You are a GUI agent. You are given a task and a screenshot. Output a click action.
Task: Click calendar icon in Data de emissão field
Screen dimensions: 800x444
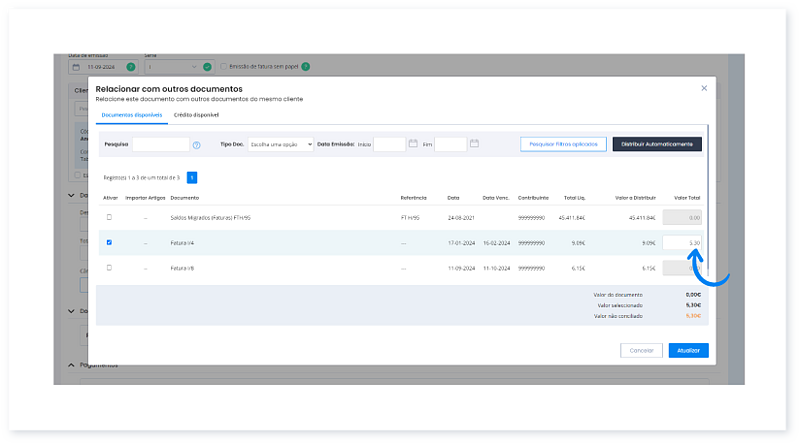tap(75, 67)
